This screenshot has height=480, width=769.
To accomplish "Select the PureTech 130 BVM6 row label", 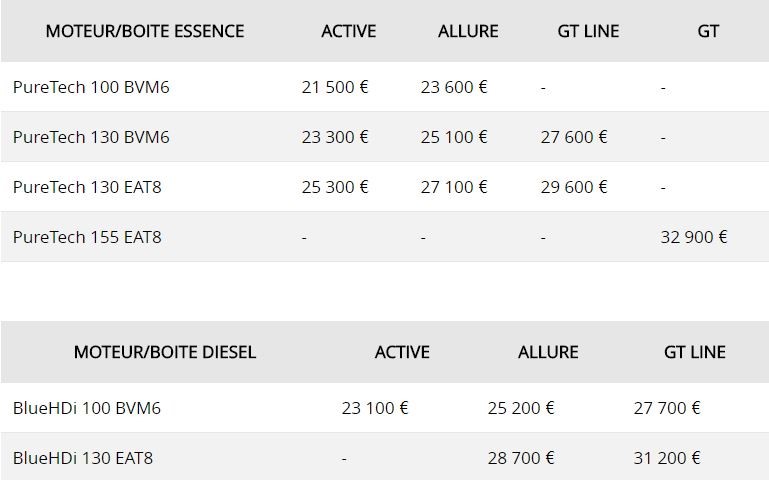I will tap(91, 137).
